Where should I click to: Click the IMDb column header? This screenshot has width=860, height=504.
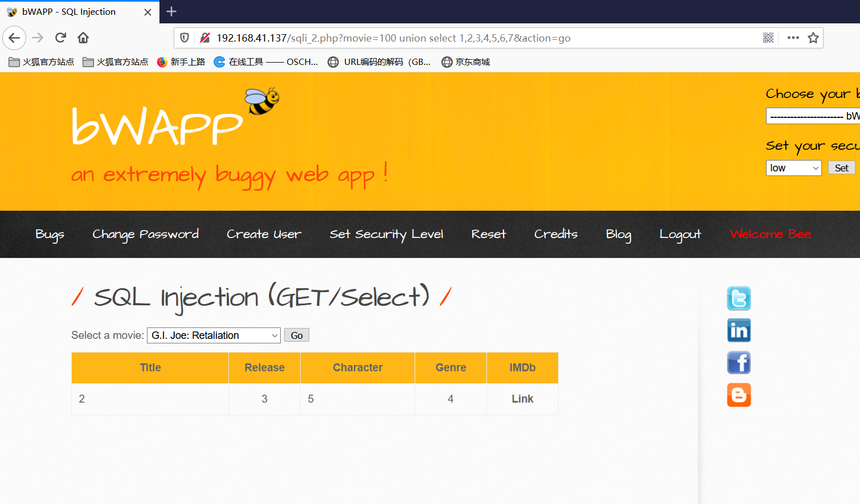pyautogui.click(x=522, y=368)
